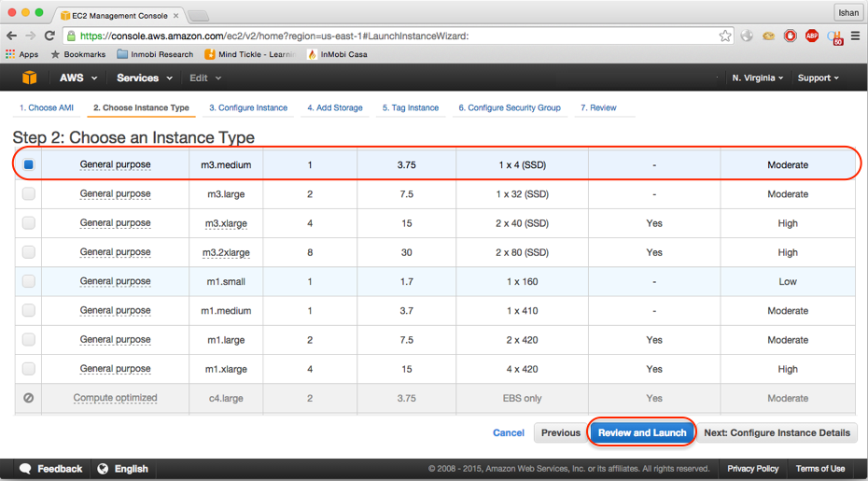Viewport: 868px width, 481px height.
Task: Click General purpose label in m3.large row
Action: (x=115, y=194)
